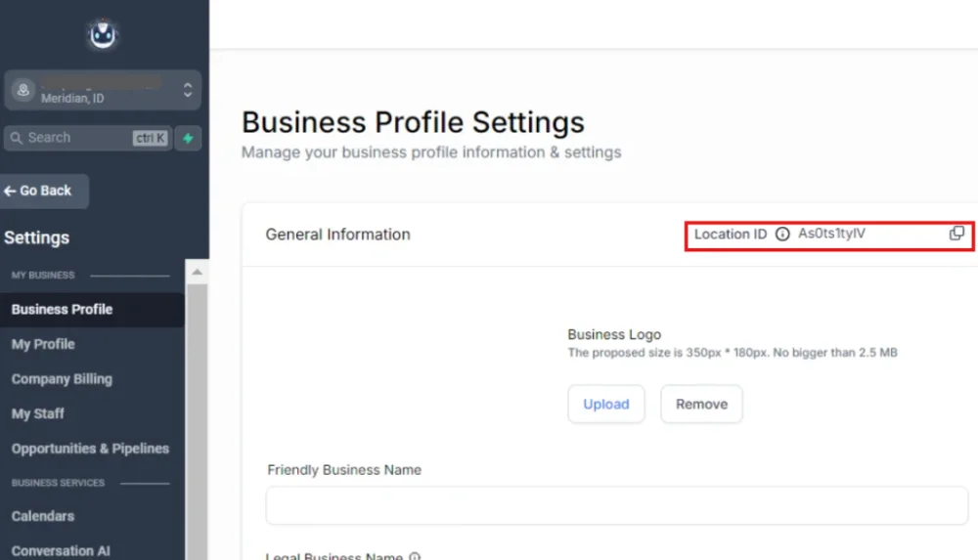Click the location pin avatar icon
Viewport: 978px width, 560px height.
coord(22,90)
